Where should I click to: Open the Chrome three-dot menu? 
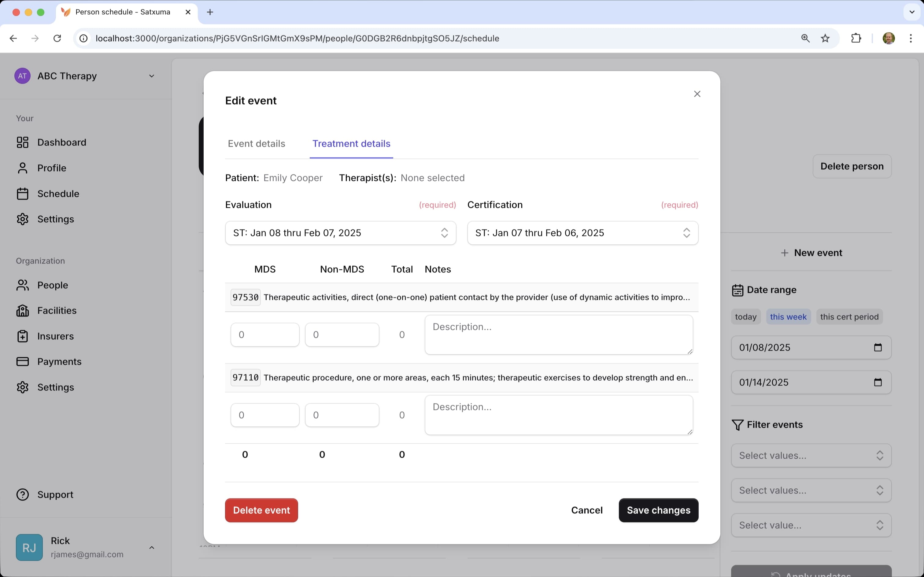(x=911, y=38)
